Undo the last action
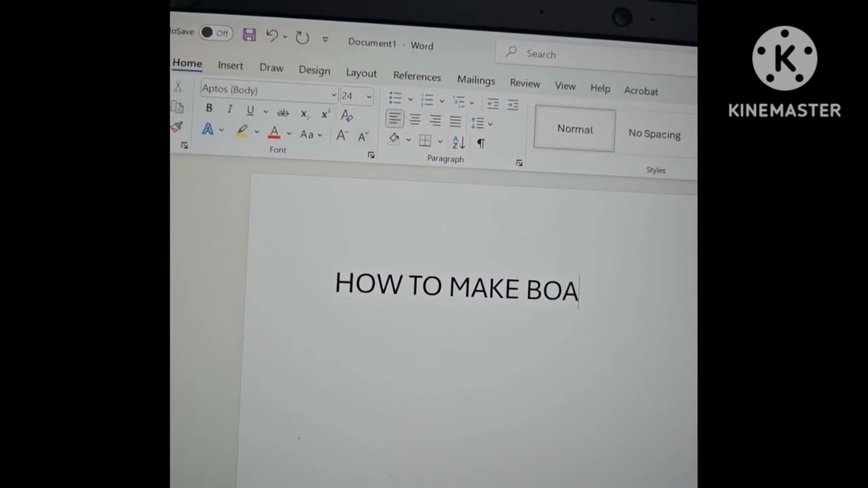 coord(272,35)
